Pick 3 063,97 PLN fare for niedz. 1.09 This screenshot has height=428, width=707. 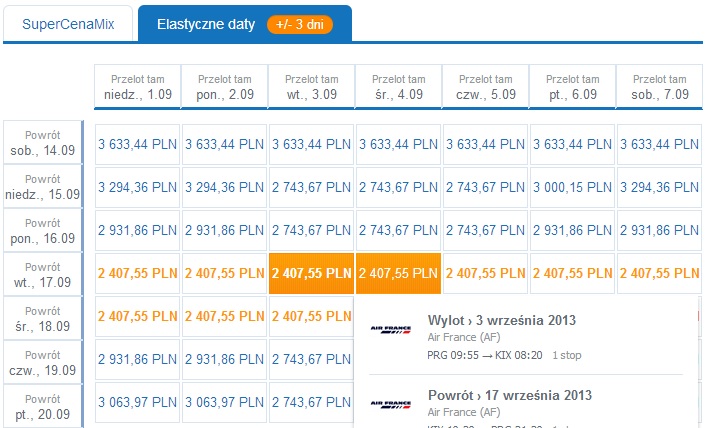coord(138,402)
